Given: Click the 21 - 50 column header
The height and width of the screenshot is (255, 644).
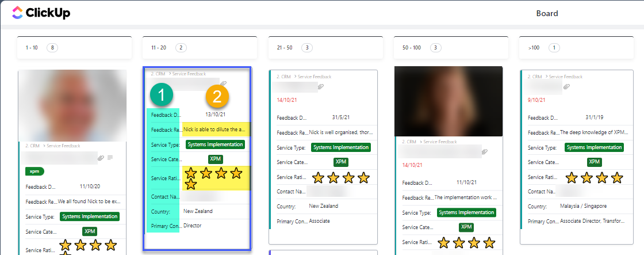Looking at the screenshot, I should pos(325,48).
